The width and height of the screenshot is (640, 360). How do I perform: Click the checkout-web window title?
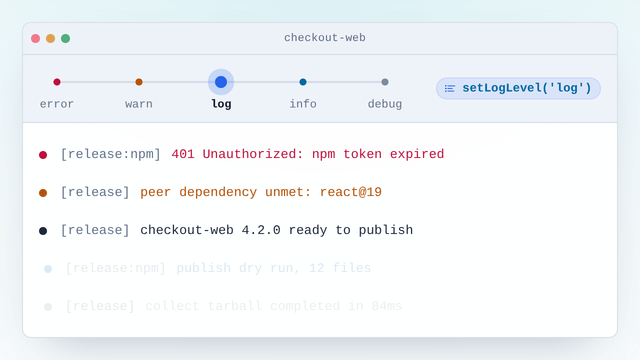click(x=325, y=38)
